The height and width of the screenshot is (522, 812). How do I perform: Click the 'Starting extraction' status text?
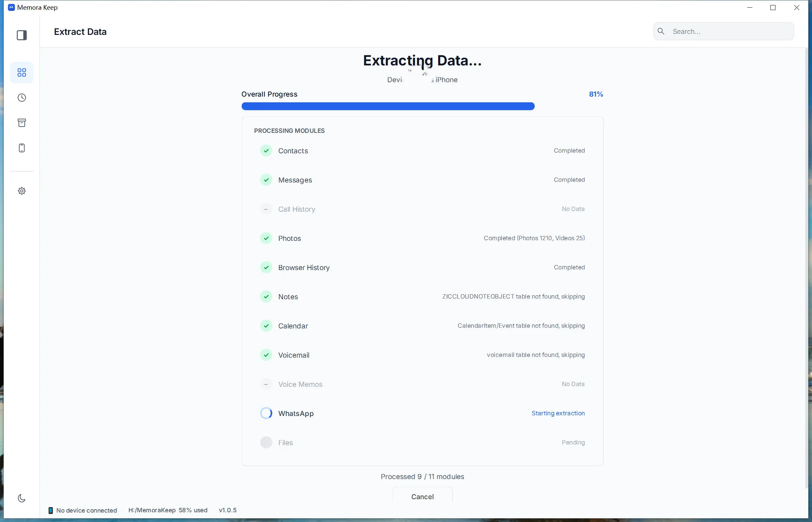[558, 413]
